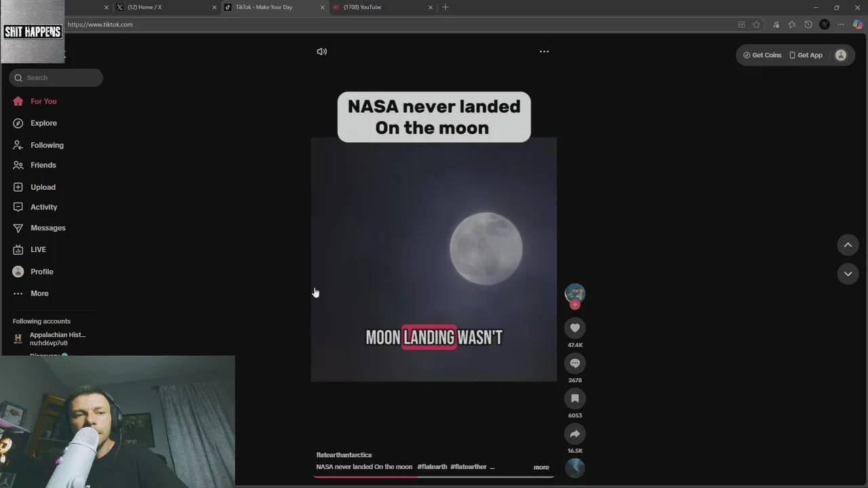Mute the TikTok video sound

pyautogui.click(x=322, y=52)
